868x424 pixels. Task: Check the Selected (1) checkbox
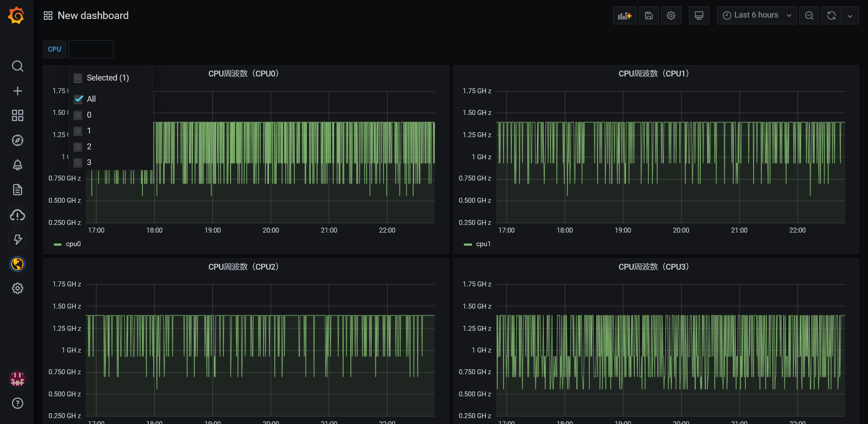click(x=78, y=78)
